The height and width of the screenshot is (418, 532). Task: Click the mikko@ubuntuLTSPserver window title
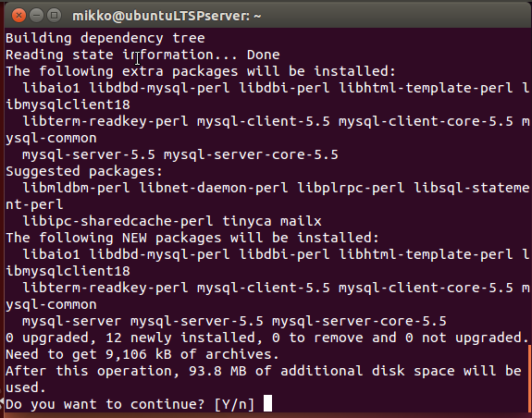click(167, 16)
